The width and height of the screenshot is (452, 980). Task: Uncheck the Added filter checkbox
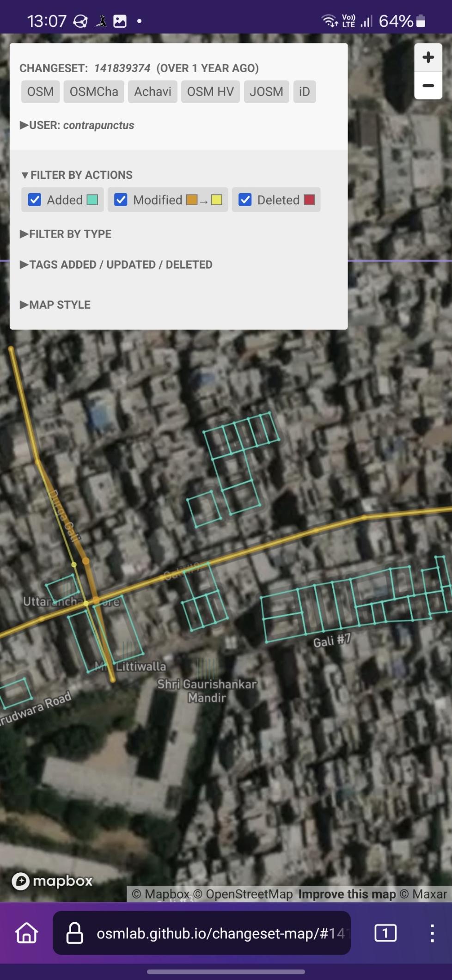(35, 200)
